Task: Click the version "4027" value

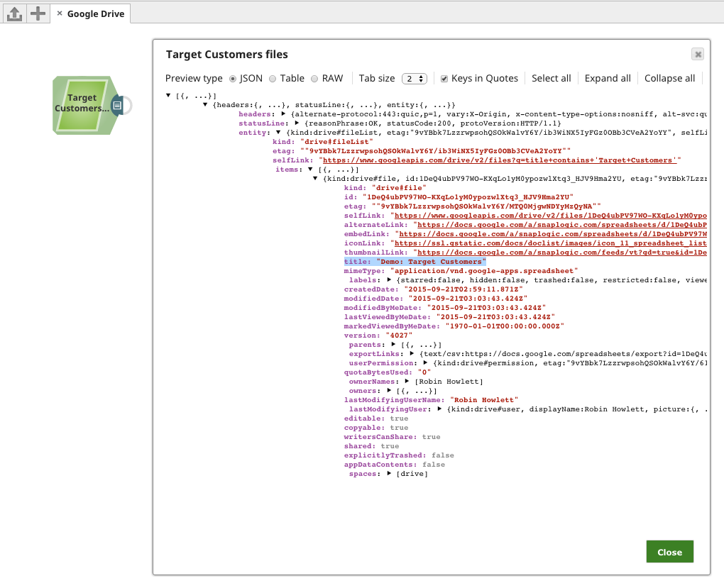Action: (x=399, y=335)
